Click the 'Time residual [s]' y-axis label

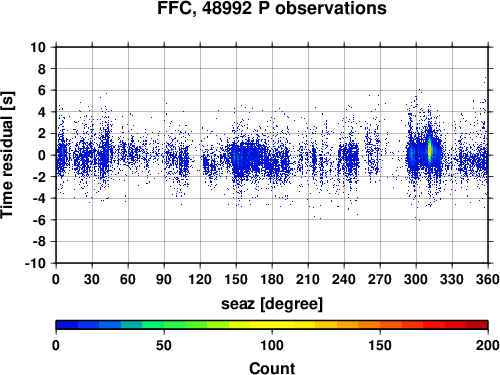8,155
